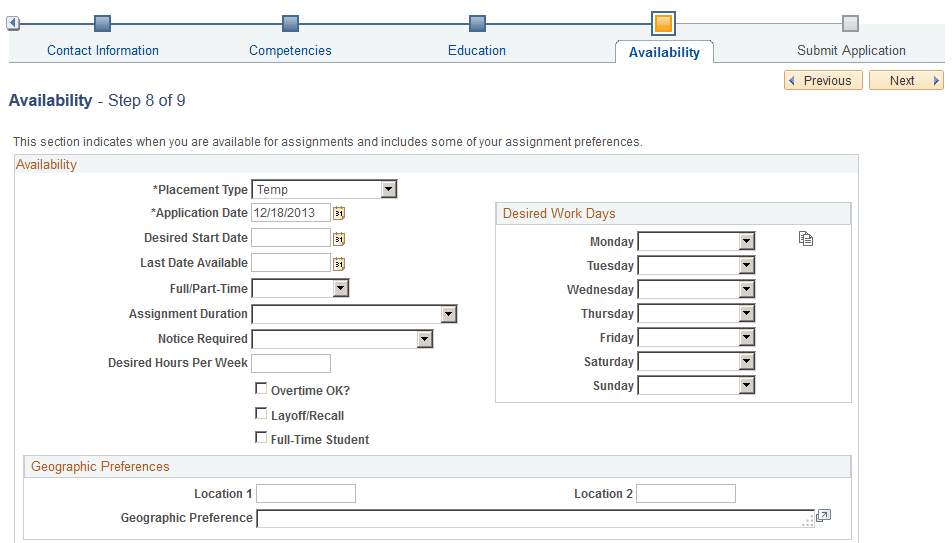Switch to the Competencies tab

(x=290, y=50)
